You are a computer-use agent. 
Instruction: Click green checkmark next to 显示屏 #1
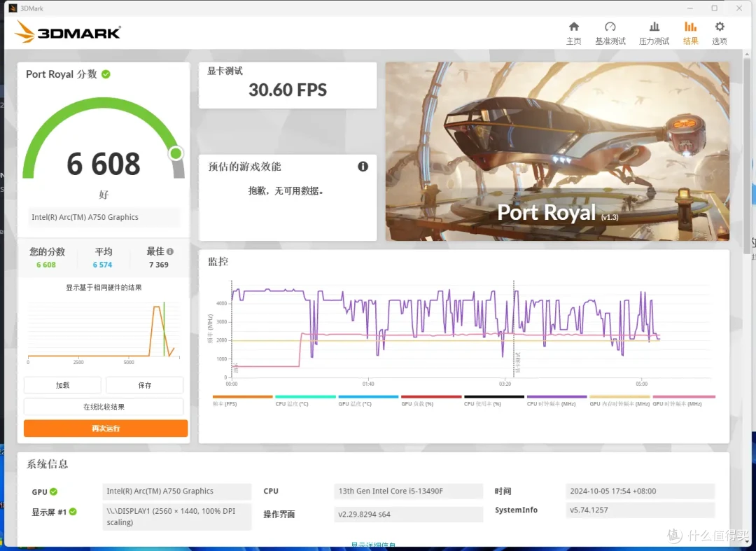click(73, 512)
